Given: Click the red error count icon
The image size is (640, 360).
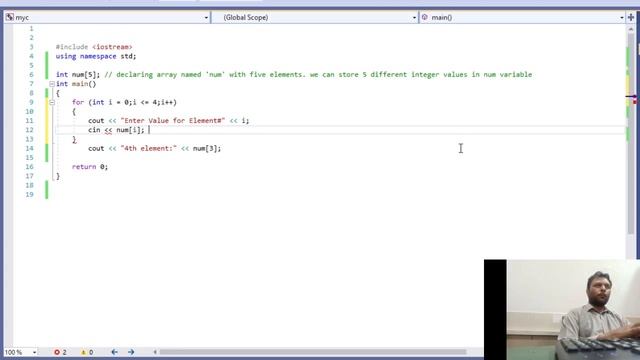Looking at the screenshot, I should point(57,352).
